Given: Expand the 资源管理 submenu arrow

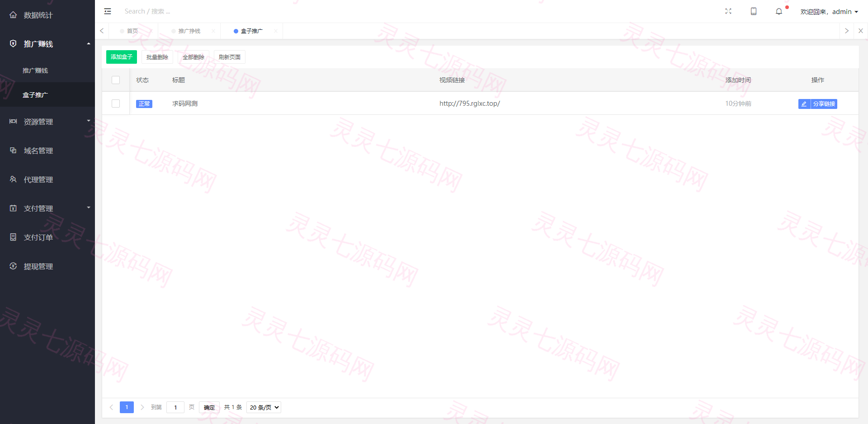Looking at the screenshot, I should [x=89, y=121].
